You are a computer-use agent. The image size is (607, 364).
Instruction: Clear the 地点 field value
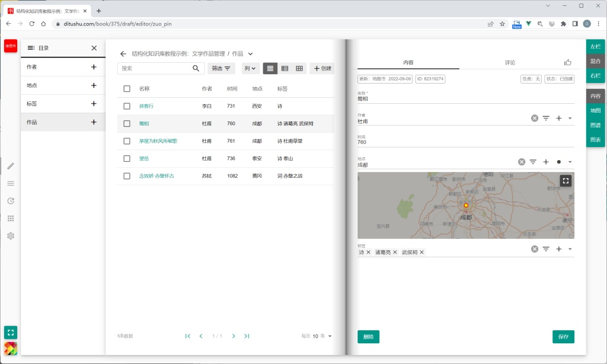coord(522,162)
